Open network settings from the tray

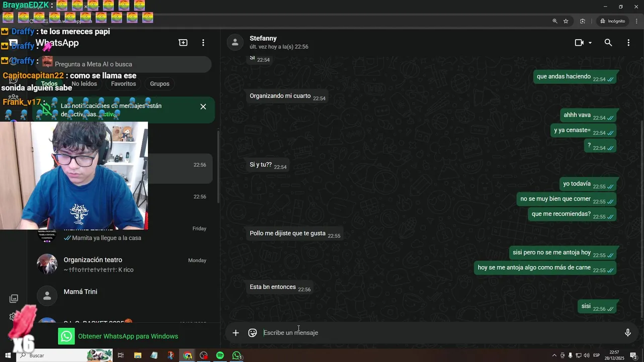tap(579, 355)
